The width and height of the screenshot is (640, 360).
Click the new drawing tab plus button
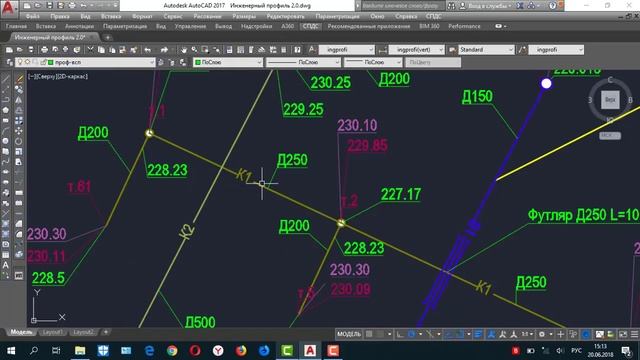coord(108,37)
